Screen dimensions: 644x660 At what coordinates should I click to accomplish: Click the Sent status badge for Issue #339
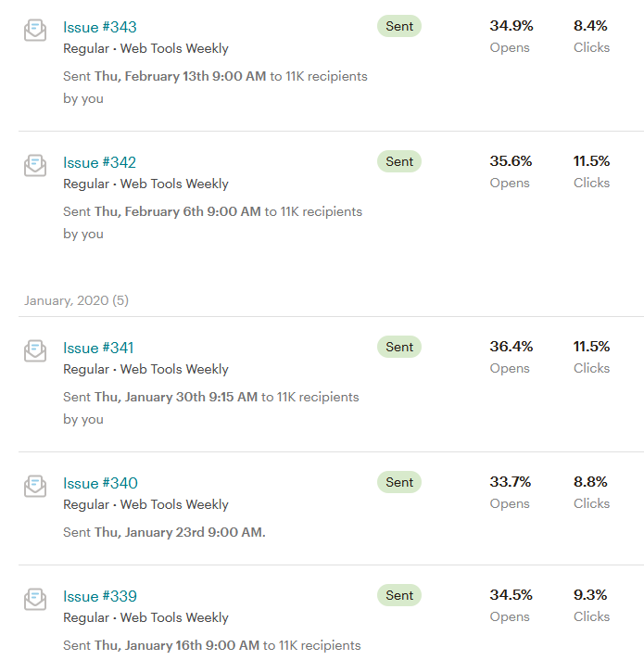tap(399, 595)
